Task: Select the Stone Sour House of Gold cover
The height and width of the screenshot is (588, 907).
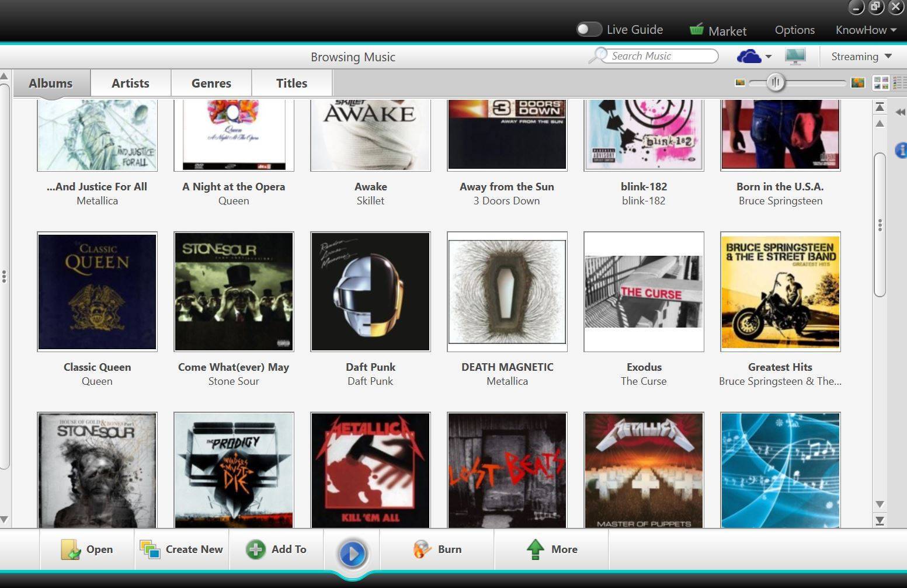Action: point(97,470)
